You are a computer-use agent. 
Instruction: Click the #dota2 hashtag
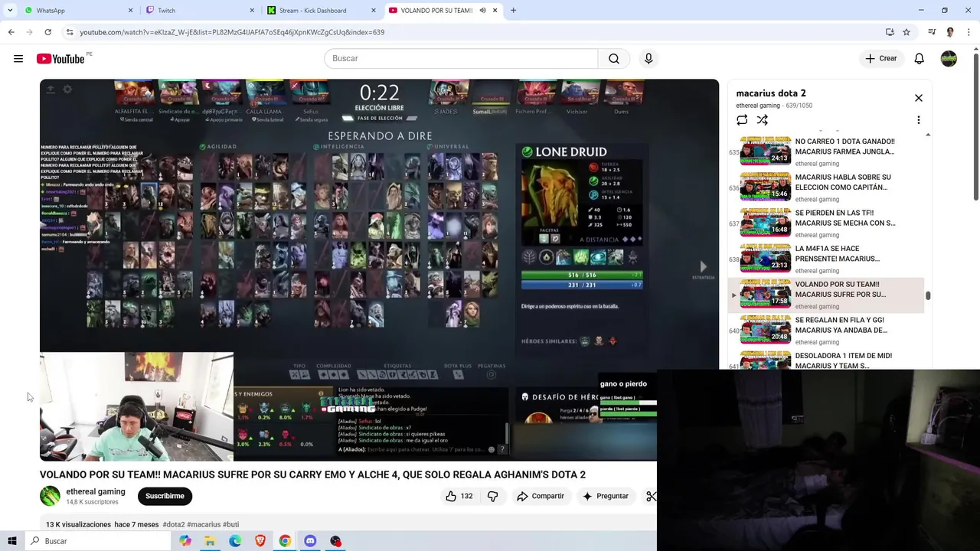174,524
